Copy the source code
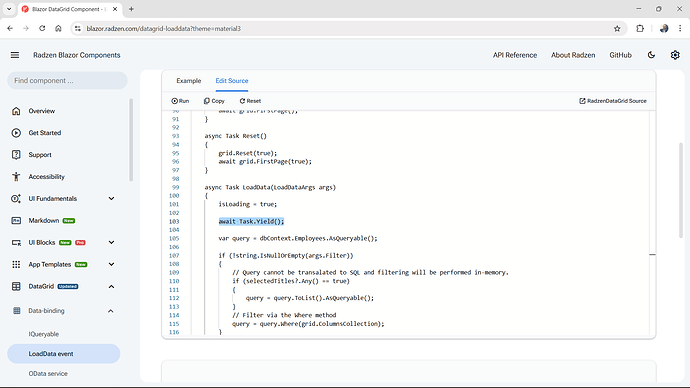The width and height of the screenshot is (690, 388). click(214, 101)
